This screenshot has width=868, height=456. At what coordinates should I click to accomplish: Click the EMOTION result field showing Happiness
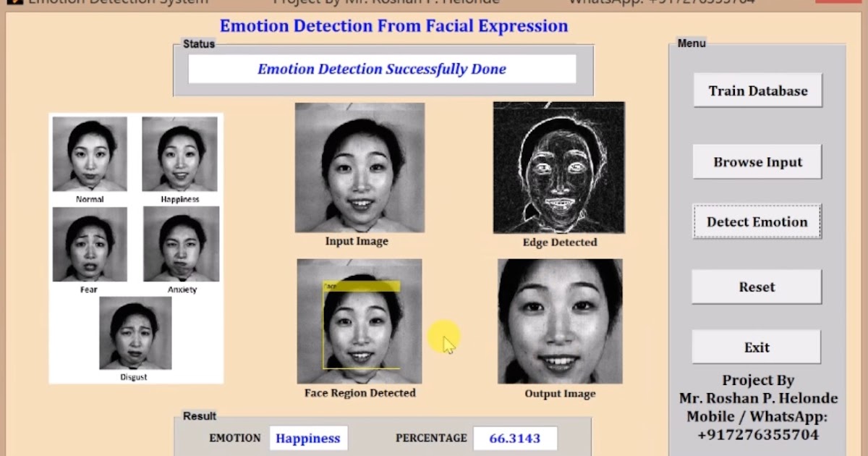tap(309, 438)
